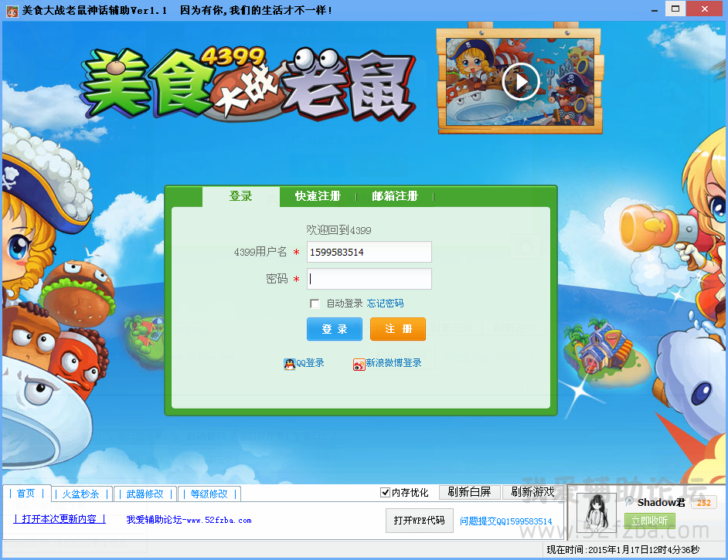This screenshot has width=728, height=560.
Task: Open Shadow君 avatar picture
Action: point(596,513)
